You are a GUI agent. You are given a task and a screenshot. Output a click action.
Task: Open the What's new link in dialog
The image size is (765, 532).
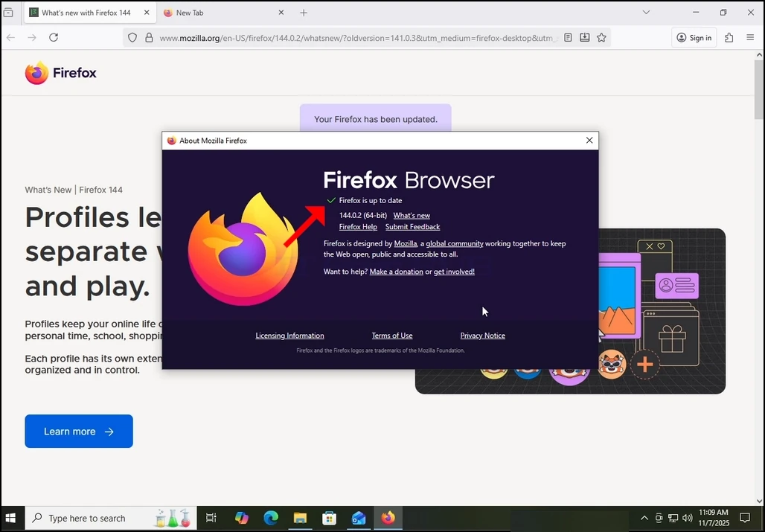pyautogui.click(x=412, y=215)
